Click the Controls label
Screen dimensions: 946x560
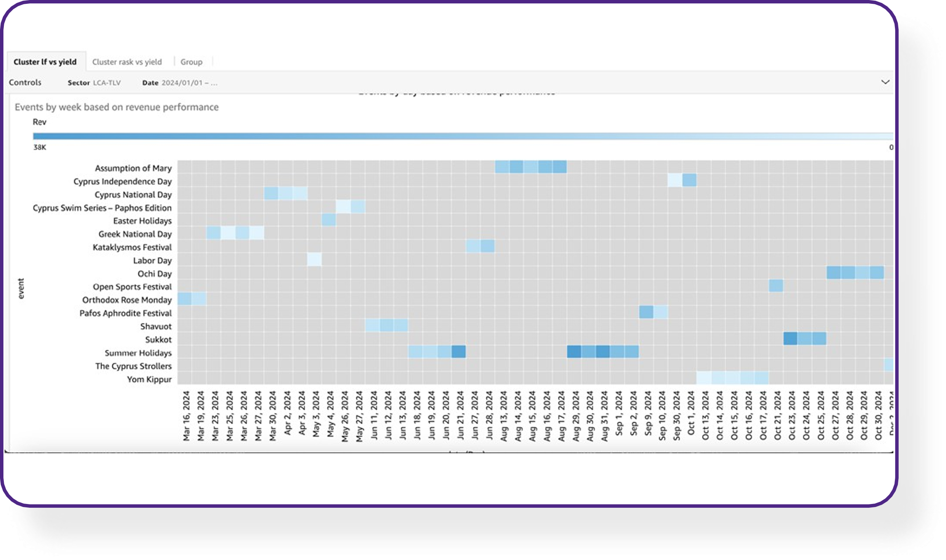click(x=25, y=82)
